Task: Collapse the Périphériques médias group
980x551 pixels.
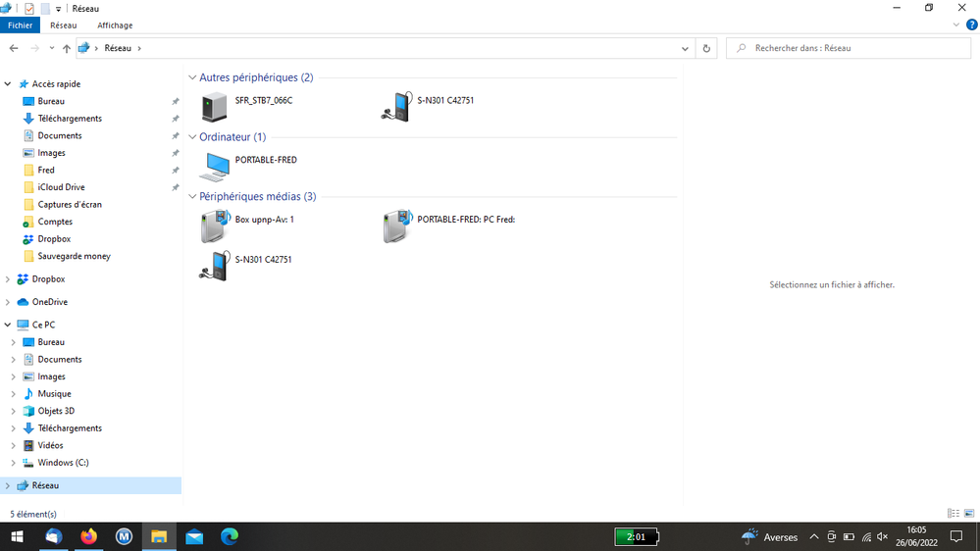Action: 192,196
